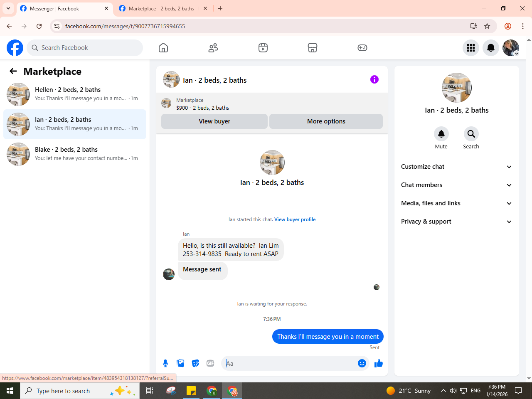Click the listing photo in the right panel
This screenshot has width=532, height=399.
[x=457, y=88]
